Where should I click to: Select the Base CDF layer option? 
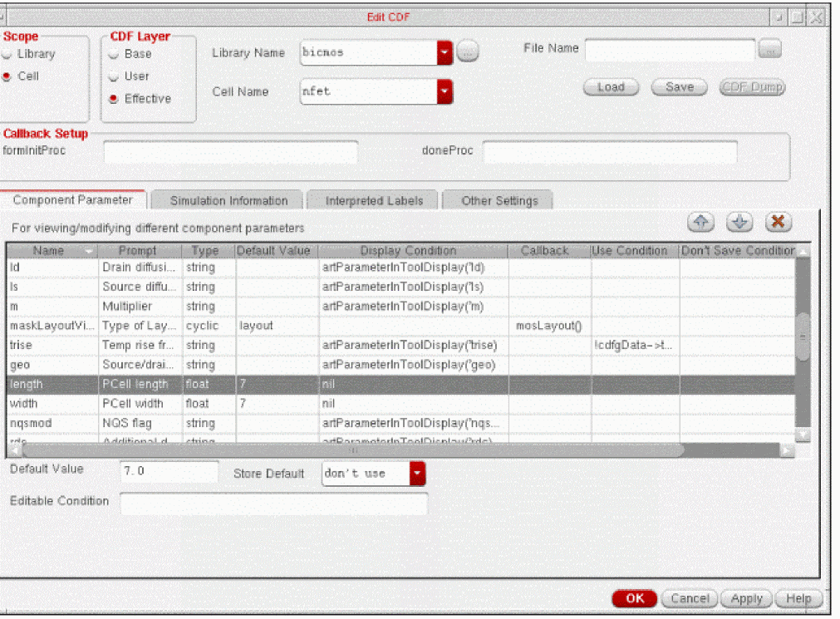pyautogui.click(x=114, y=54)
